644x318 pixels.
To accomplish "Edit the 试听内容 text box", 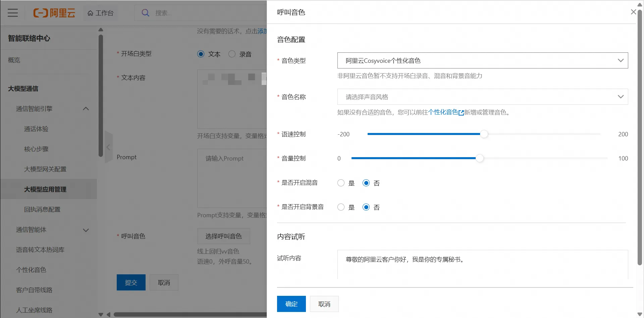I will (x=482, y=265).
